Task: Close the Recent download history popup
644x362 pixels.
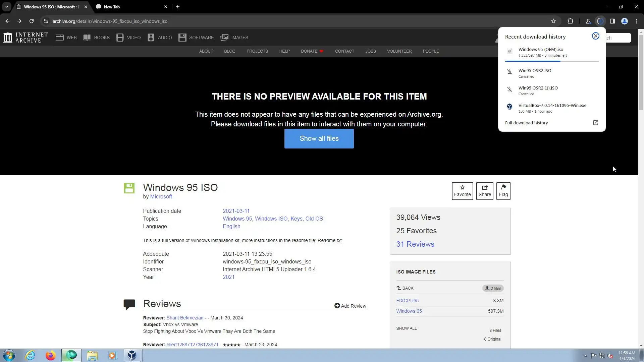Action: (595, 36)
